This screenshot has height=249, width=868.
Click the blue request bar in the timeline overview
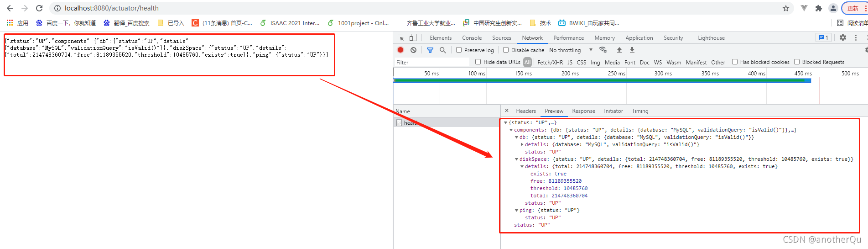[602, 80]
